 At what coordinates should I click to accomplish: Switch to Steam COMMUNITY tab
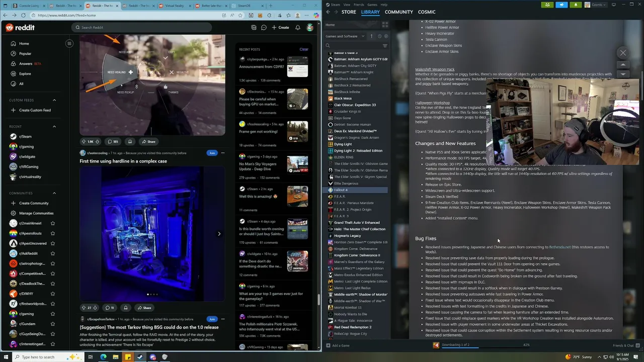pyautogui.click(x=399, y=12)
